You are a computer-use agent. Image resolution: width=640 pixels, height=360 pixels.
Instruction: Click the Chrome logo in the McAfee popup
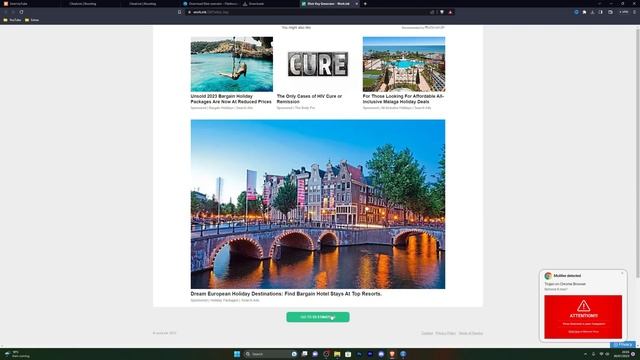[x=548, y=276]
